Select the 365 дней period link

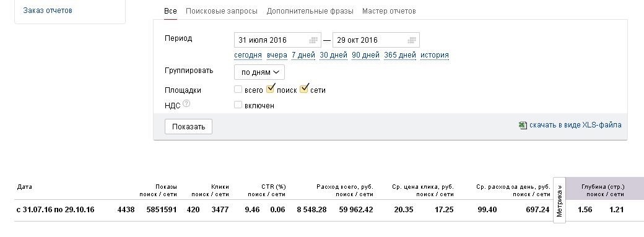400,55
